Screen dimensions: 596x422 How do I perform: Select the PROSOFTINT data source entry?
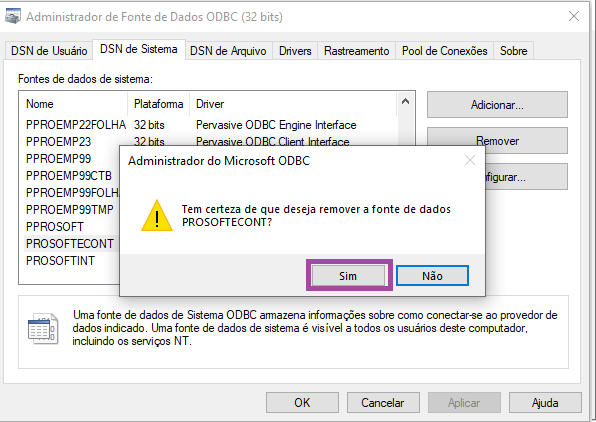60,260
